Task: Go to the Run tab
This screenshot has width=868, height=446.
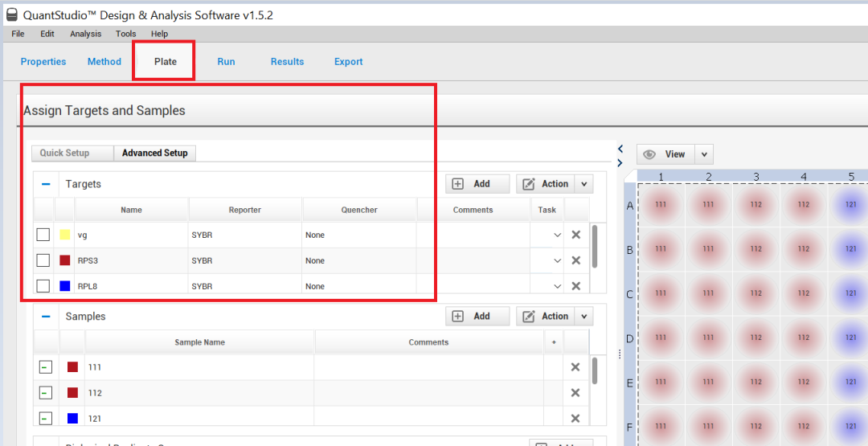Action: [x=226, y=61]
